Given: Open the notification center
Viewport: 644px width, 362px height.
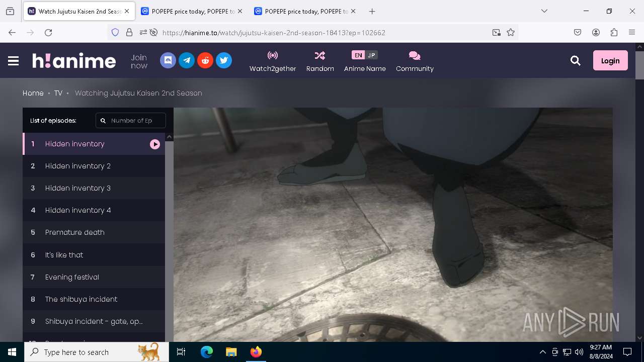Looking at the screenshot, I should (627, 352).
